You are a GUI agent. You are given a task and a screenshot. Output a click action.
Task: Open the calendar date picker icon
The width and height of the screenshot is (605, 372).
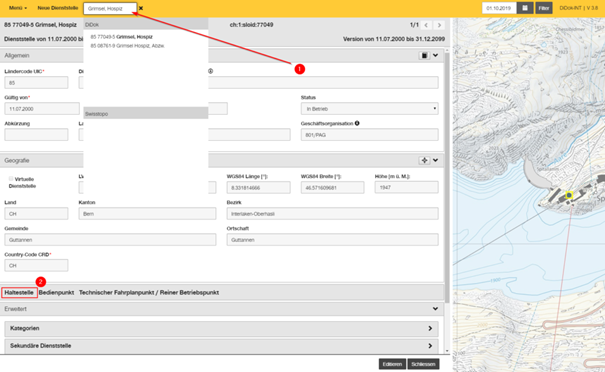tap(525, 8)
